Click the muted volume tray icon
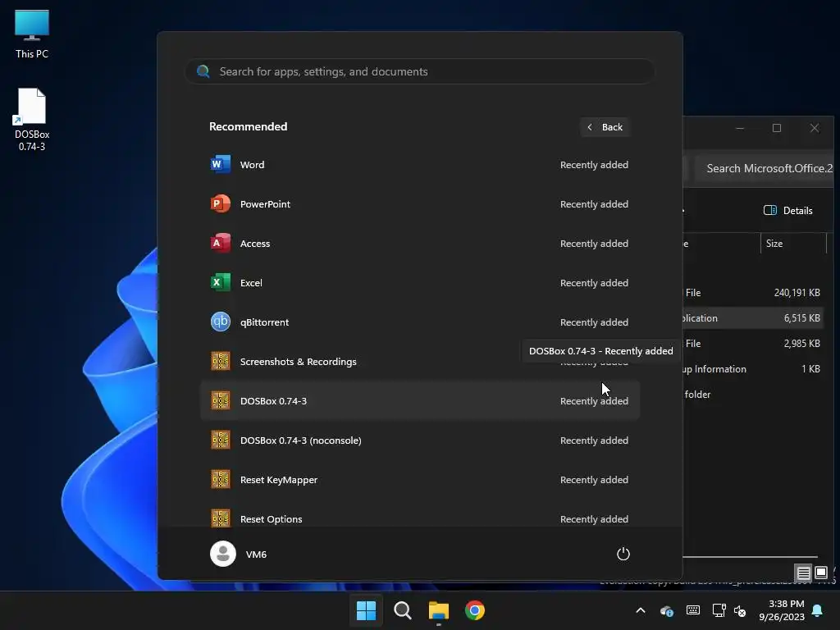The height and width of the screenshot is (630, 840). [740, 610]
